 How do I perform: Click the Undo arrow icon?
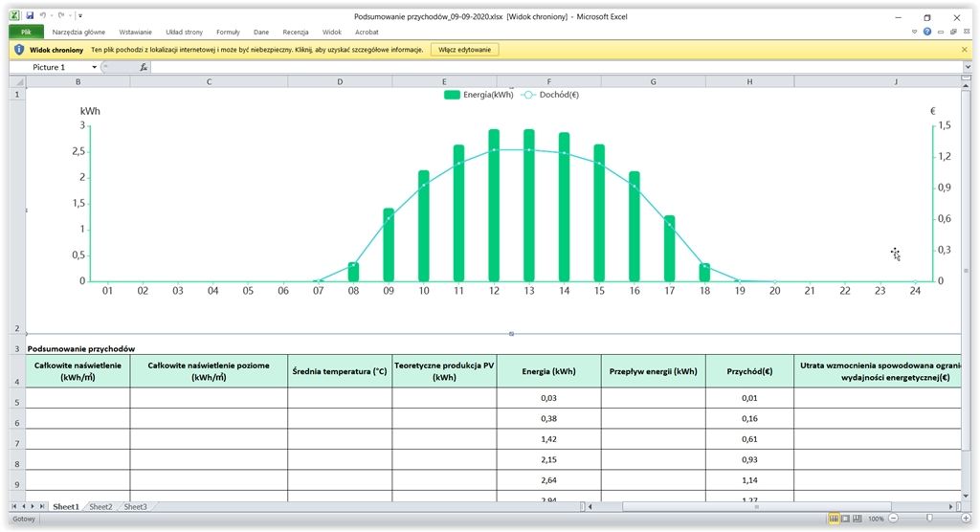pos(43,15)
